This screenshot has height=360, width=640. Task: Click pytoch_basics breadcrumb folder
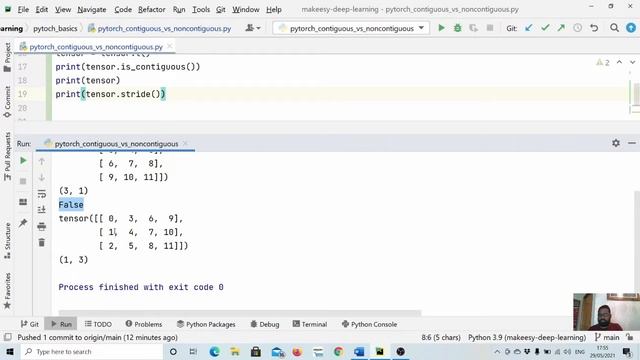55,29
